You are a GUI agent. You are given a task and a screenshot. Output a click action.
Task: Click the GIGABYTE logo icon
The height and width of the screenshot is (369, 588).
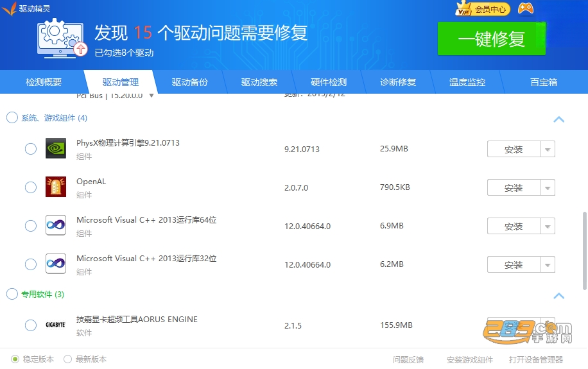[55, 325]
